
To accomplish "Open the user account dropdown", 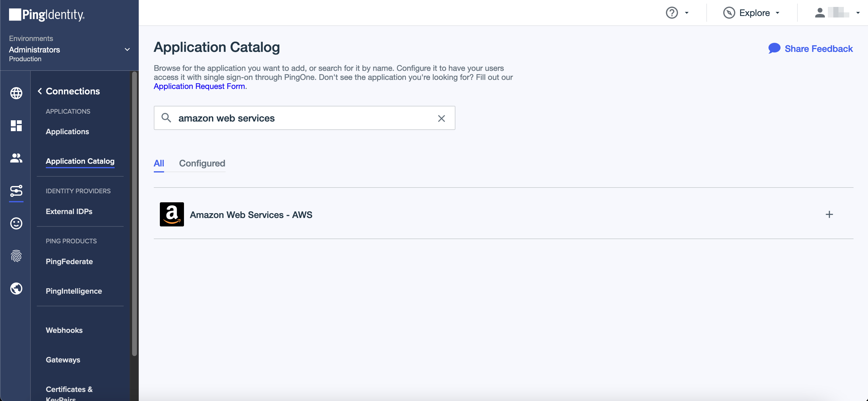I will tap(836, 13).
